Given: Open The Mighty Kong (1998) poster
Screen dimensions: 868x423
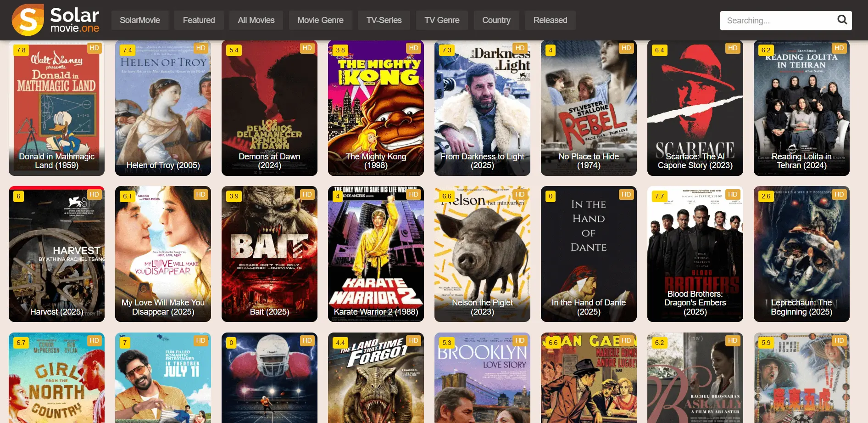Looking at the screenshot, I should (x=376, y=108).
